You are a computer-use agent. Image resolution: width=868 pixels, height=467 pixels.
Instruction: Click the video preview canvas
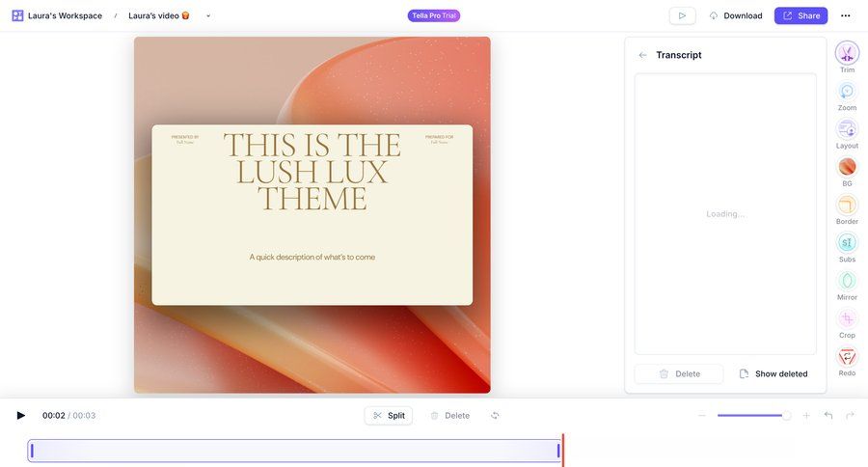pyautogui.click(x=312, y=215)
